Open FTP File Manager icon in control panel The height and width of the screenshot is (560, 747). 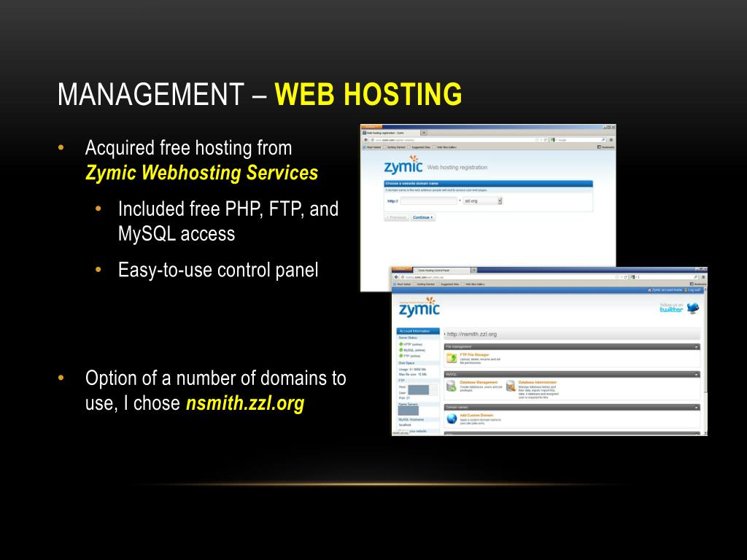pyautogui.click(x=451, y=358)
